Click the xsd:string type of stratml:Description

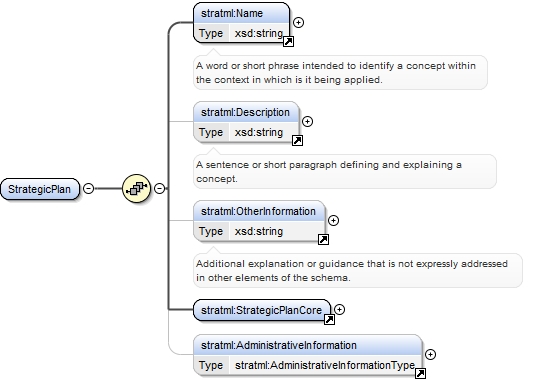click(x=259, y=132)
